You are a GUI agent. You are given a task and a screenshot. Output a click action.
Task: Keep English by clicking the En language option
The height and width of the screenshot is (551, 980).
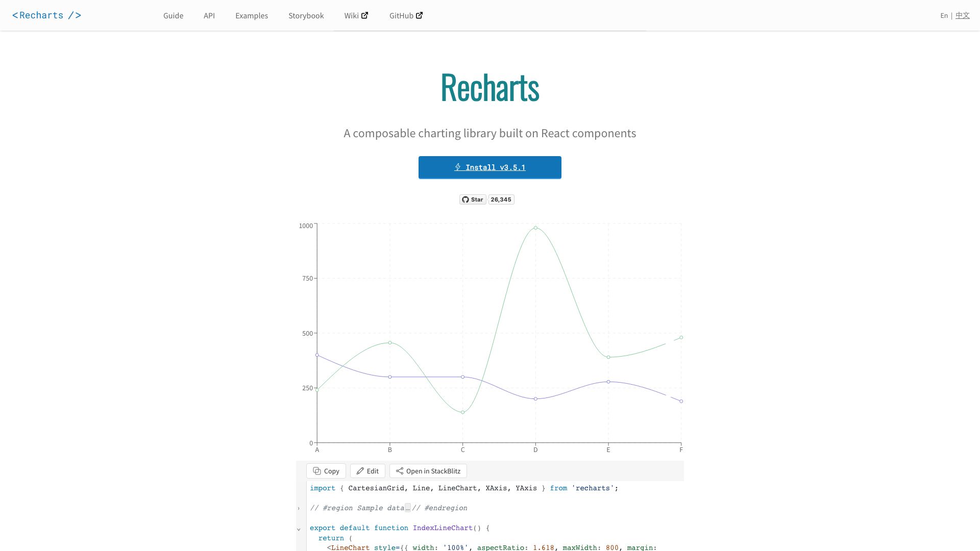944,15
